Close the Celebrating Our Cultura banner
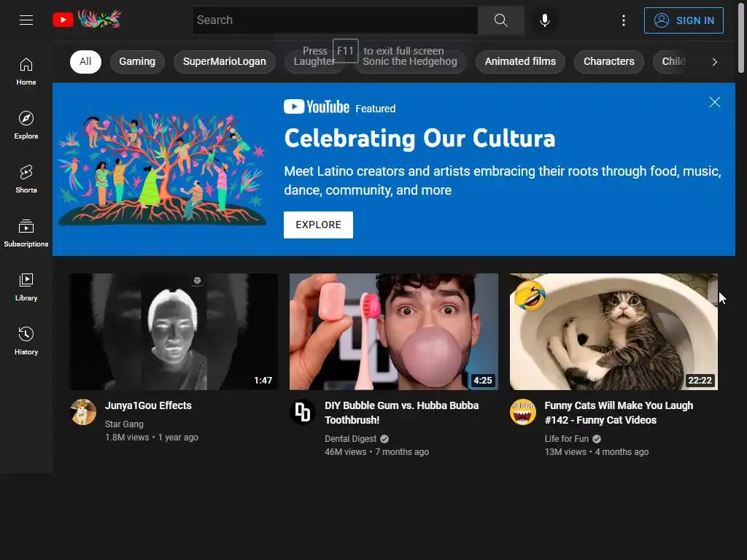747x560 pixels. click(714, 102)
